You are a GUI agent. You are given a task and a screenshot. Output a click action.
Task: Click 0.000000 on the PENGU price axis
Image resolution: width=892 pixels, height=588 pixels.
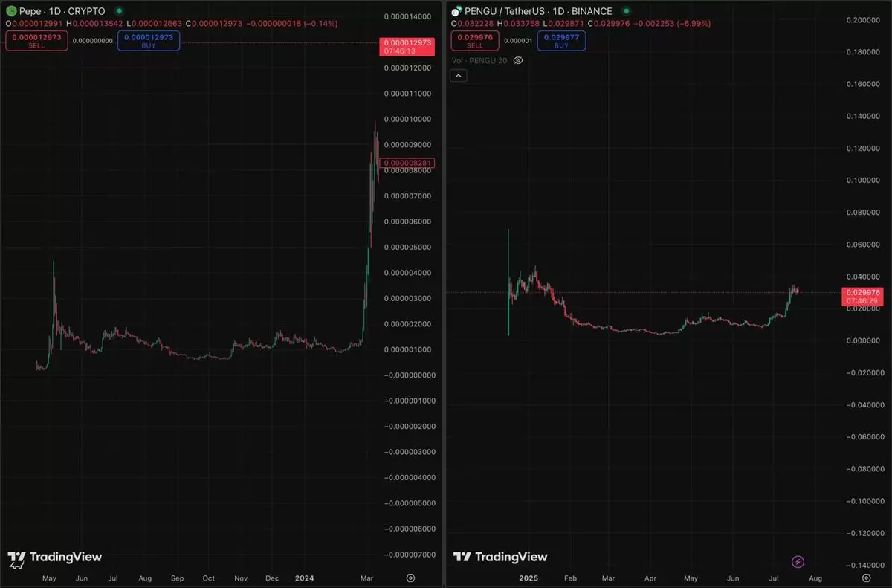pyautogui.click(x=864, y=341)
